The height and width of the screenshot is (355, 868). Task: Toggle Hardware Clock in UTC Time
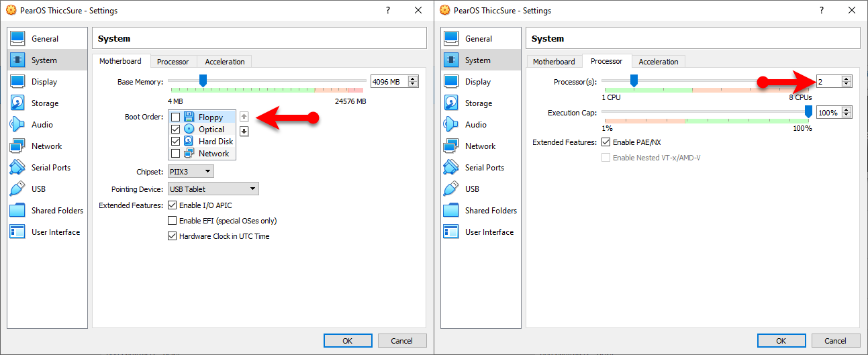(173, 236)
